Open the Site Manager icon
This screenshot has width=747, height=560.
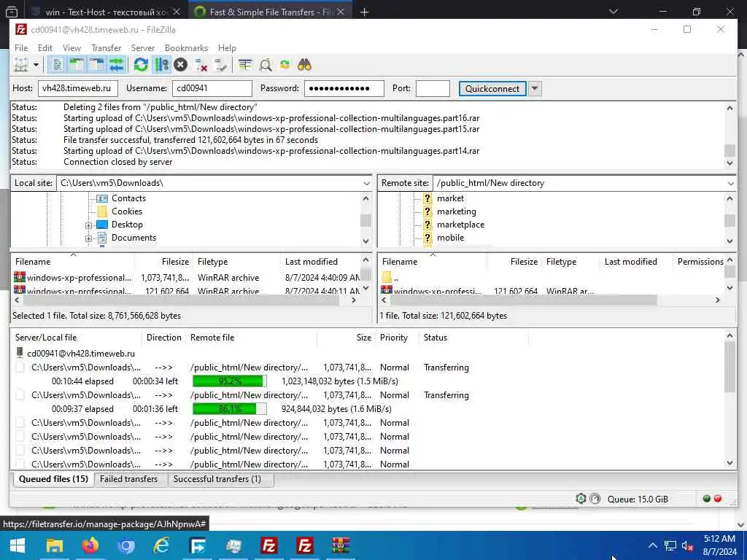[x=21, y=65]
